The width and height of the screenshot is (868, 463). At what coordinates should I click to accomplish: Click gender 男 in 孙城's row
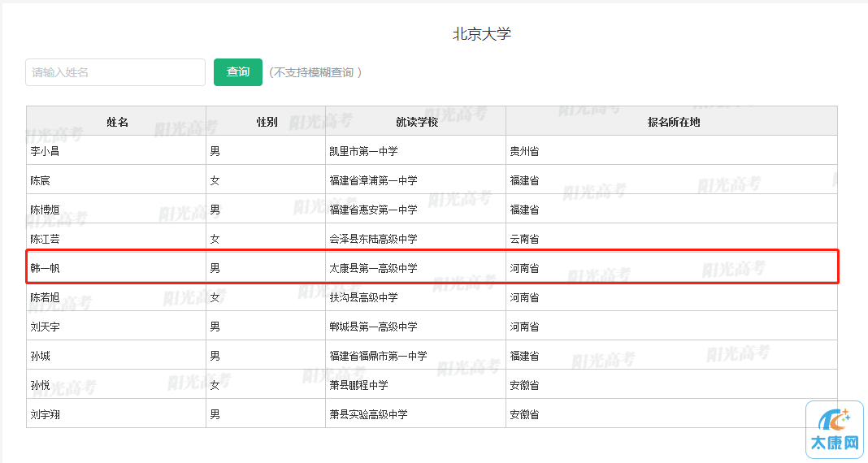click(x=215, y=357)
